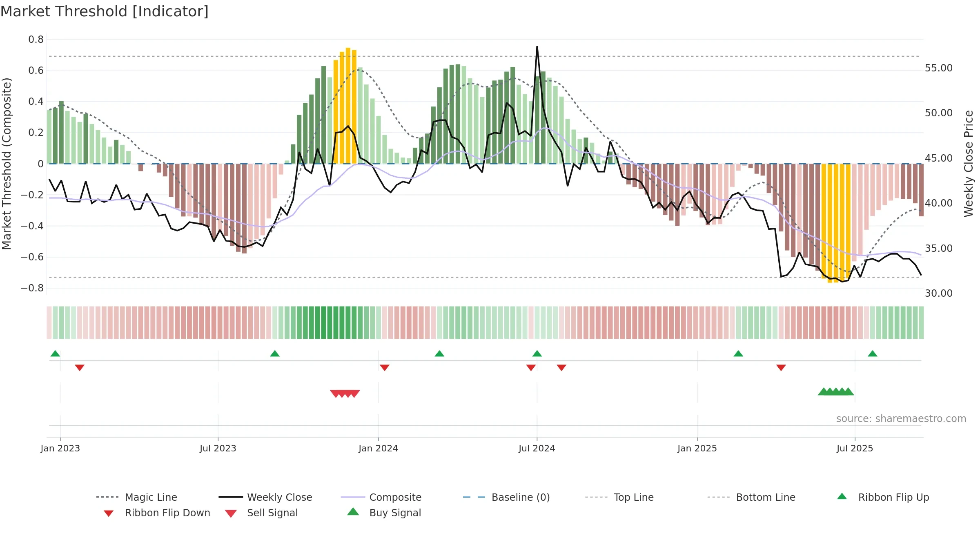Screen dimensions: 980x551
Task: Select the red flip-down triangle just before Jul 2024
Action: 531,368
